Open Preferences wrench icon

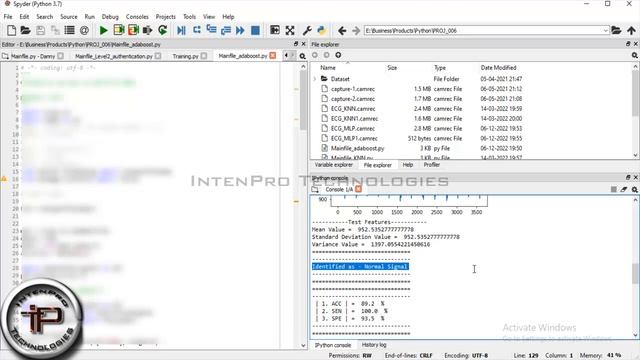click(307, 30)
